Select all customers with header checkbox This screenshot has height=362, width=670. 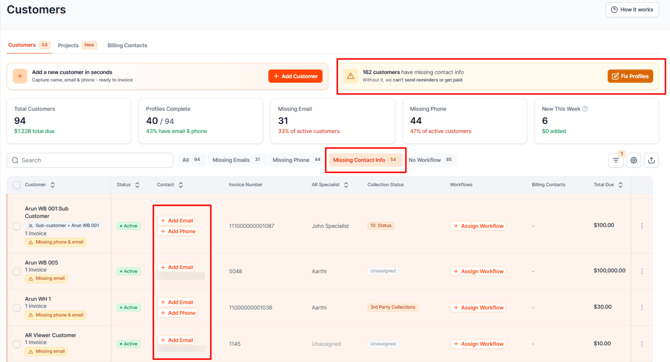pos(16,185)
